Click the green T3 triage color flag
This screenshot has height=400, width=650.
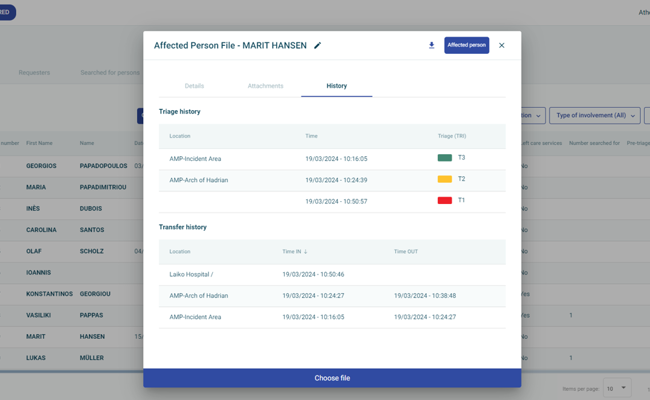pyautogui.click(x=445, y=158)
